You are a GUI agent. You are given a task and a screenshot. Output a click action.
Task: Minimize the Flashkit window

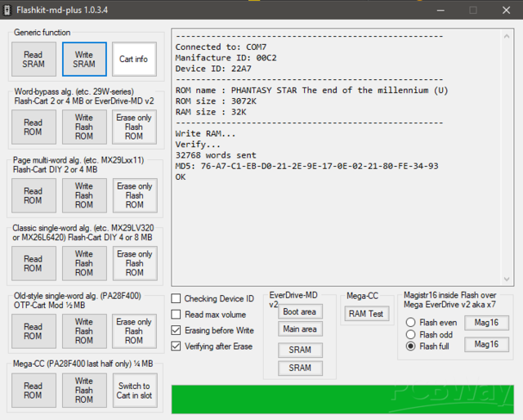440,10
